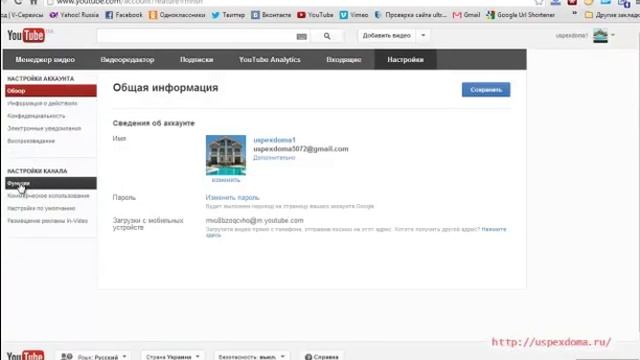
Task: Switch to Настройки tab
Action: 405,60
